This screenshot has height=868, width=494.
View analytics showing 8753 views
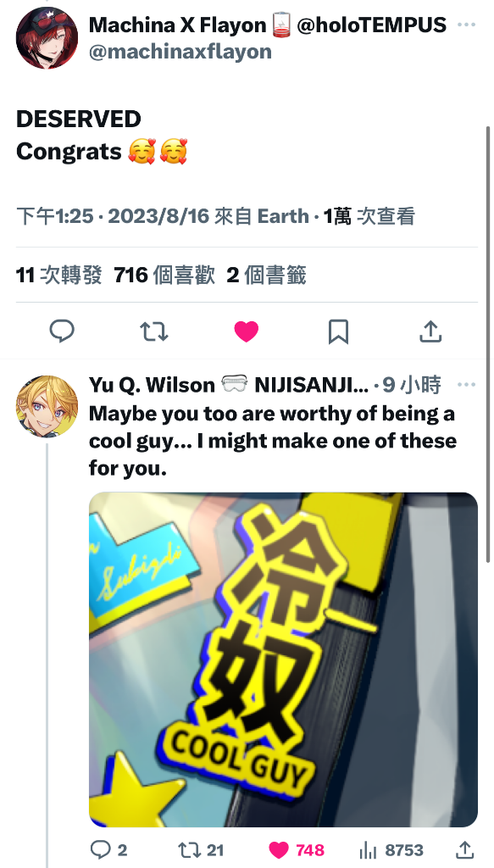click(x=391, y=849)
